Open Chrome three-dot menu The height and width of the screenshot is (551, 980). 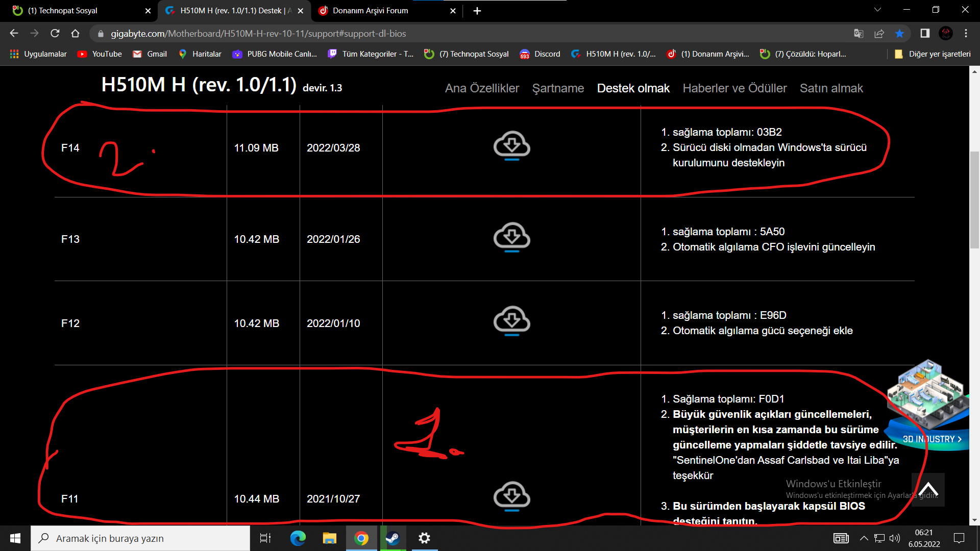(966, 34)
